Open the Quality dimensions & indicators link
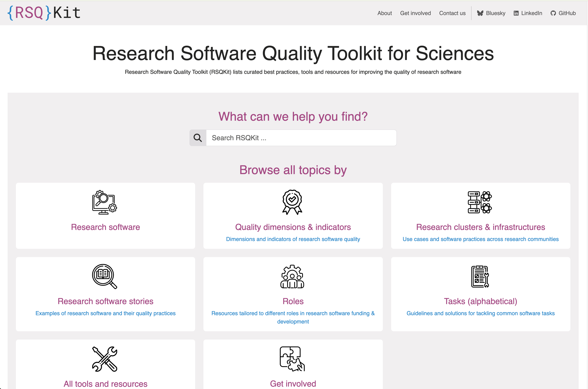 pyautogui.click(x=293, y=227)
